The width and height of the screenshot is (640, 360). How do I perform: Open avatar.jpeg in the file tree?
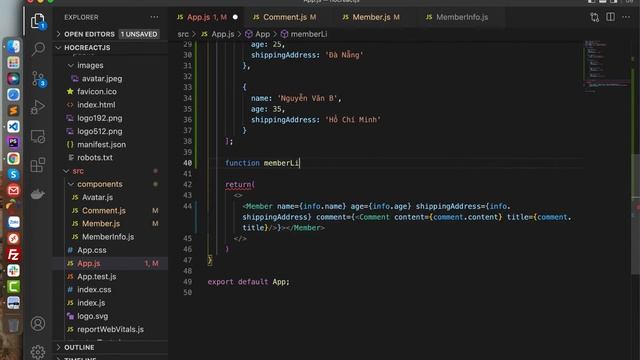[102, 78]
